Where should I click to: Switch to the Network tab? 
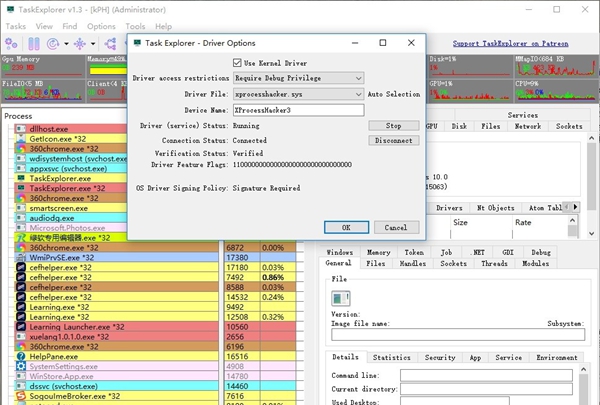[x=528, y=126]
